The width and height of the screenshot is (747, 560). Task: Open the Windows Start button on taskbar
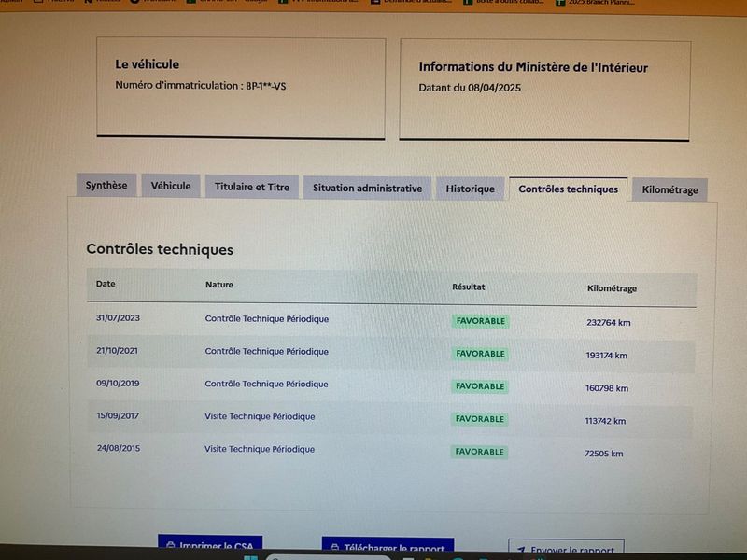[250, 557]
